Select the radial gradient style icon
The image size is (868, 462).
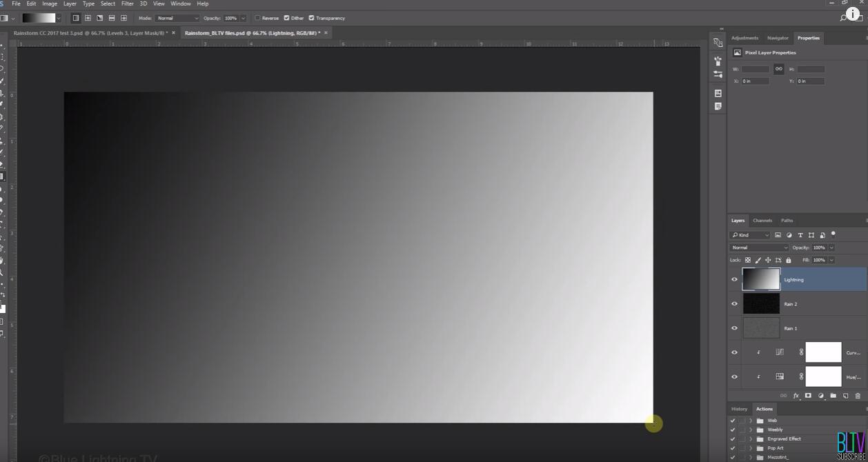(x=88, y=18)
